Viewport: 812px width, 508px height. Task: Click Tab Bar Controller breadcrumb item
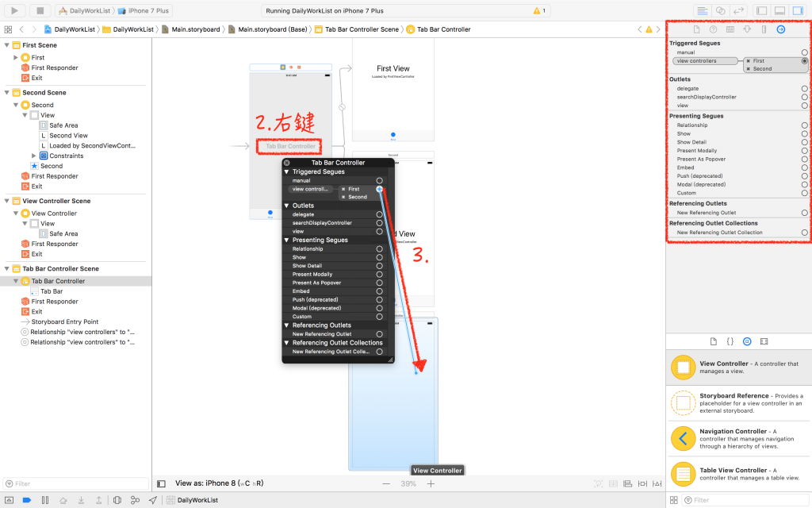click(x=439, y=29)
